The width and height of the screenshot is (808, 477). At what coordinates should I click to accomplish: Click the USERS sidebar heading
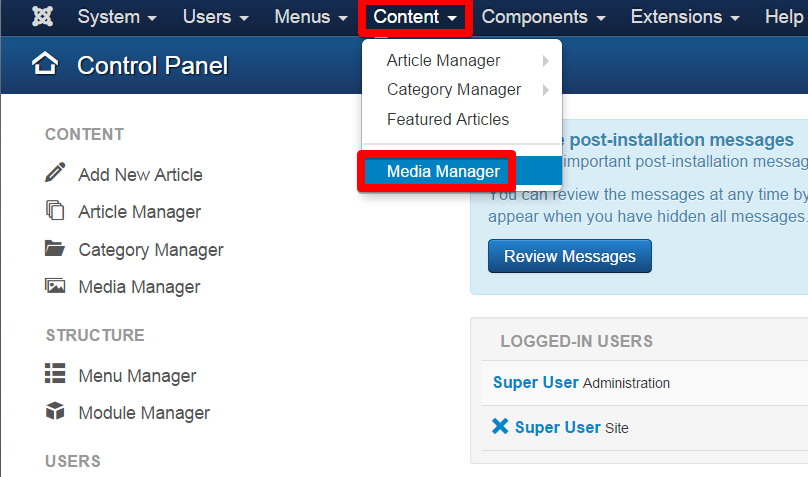click(73, 461)
